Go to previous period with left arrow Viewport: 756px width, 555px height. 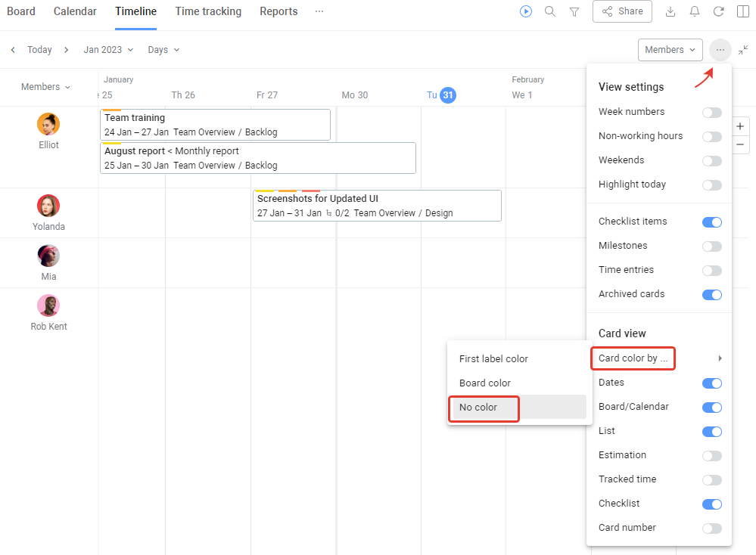click(x=13, y=50)
